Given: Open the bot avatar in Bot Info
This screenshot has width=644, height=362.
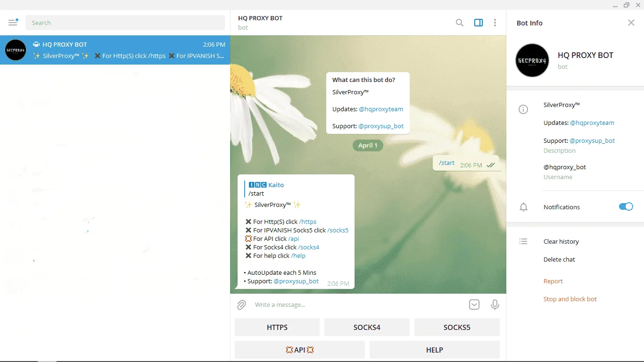Looking at the screenshot, I should point(532,60).
